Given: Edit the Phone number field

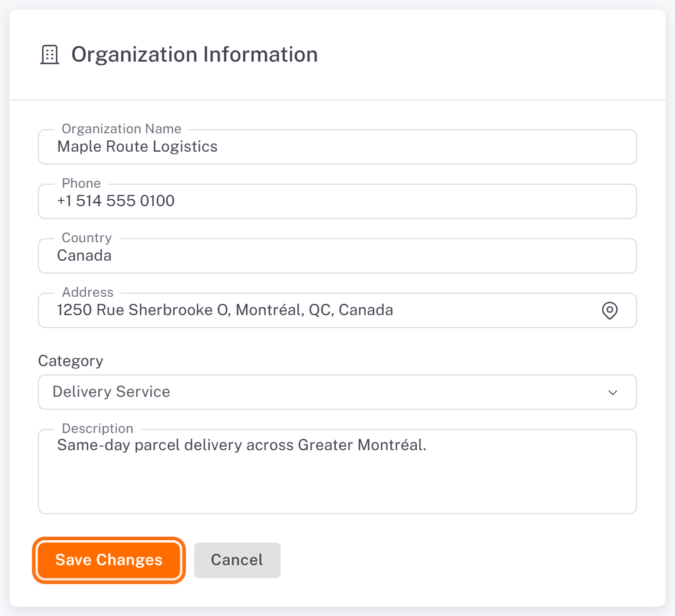Looking at the screenshot, I should click(x=337, y=201).
